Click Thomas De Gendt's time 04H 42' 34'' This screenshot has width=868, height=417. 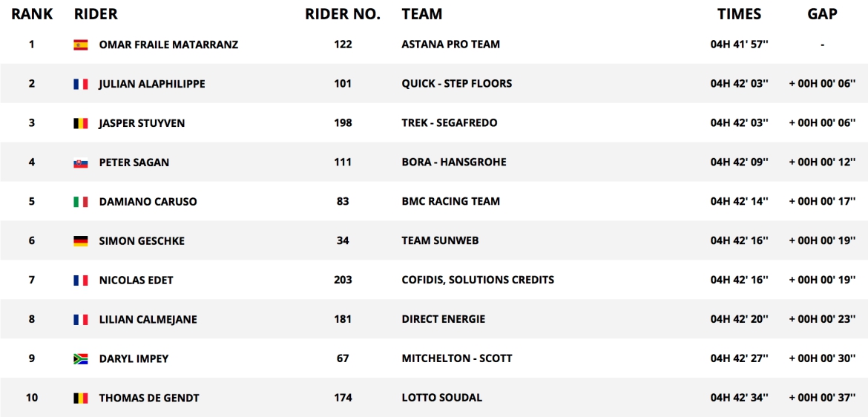(x=739, y=398)
